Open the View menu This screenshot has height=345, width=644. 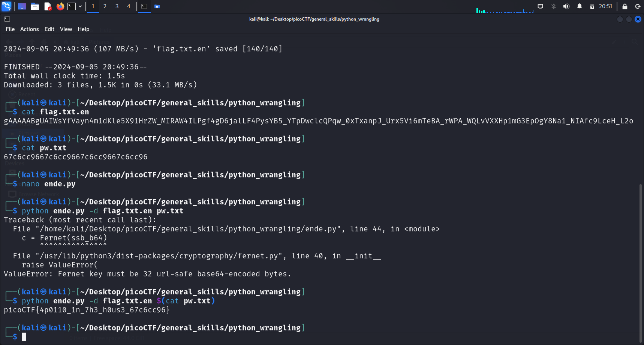[66, 29]
